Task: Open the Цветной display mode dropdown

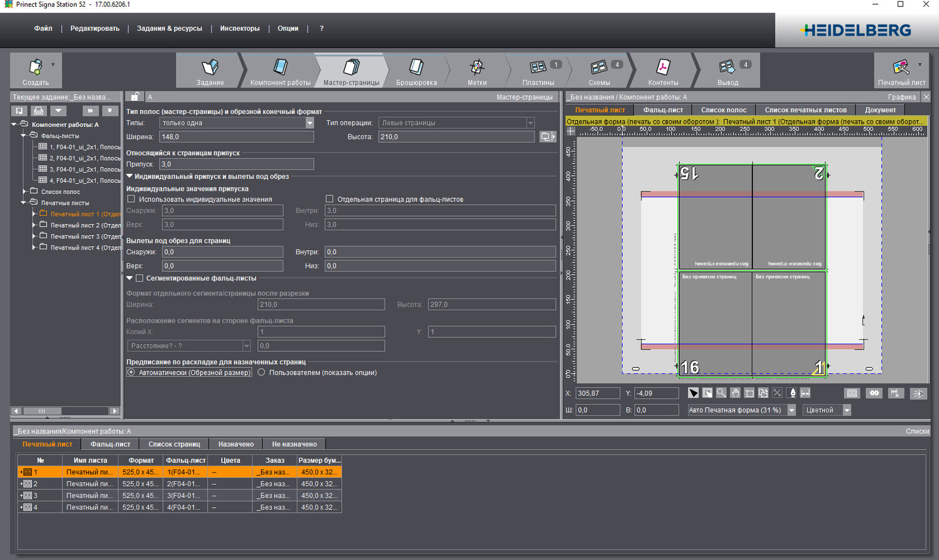Action: pos(846,410)
